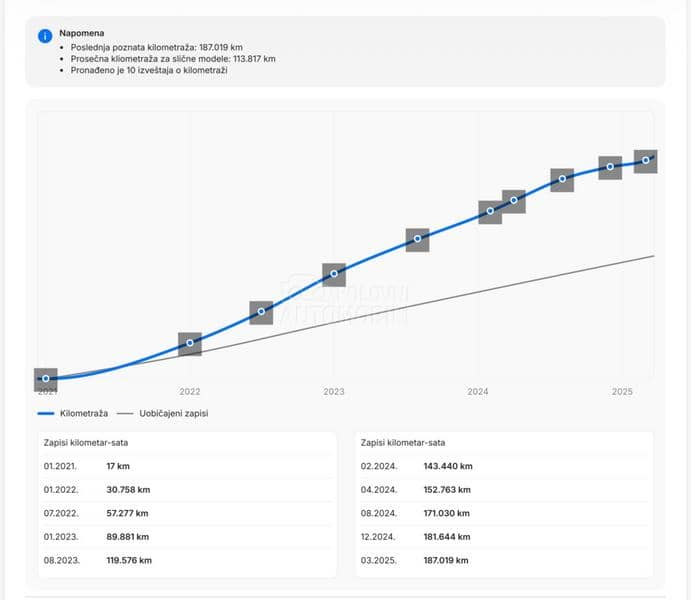This screenshot has width=691, height=600.
Task: Click the first chart data point at 2021
Action: (x=46, y=379)
